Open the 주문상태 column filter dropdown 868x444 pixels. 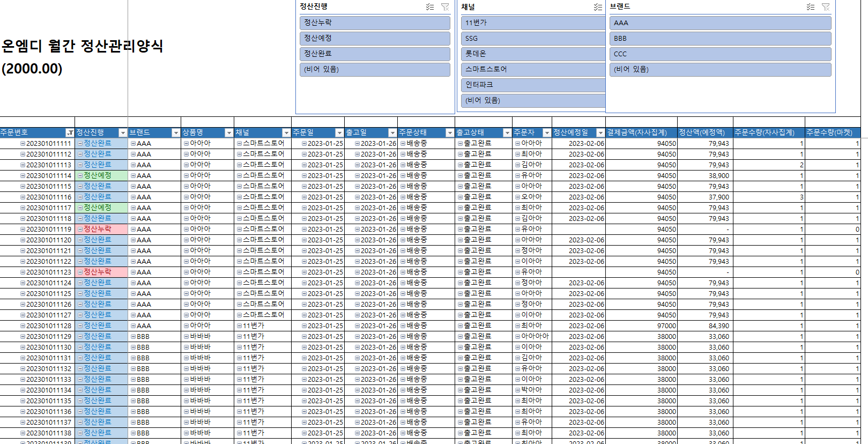pos(450,132)
